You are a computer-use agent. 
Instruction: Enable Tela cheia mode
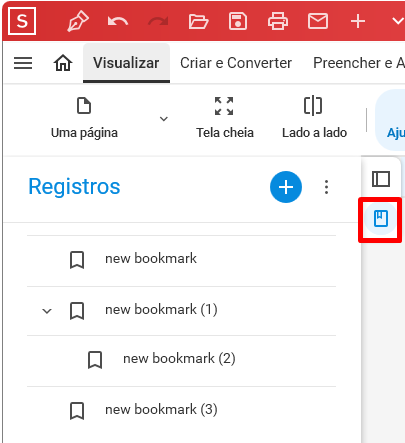[225, 118]
